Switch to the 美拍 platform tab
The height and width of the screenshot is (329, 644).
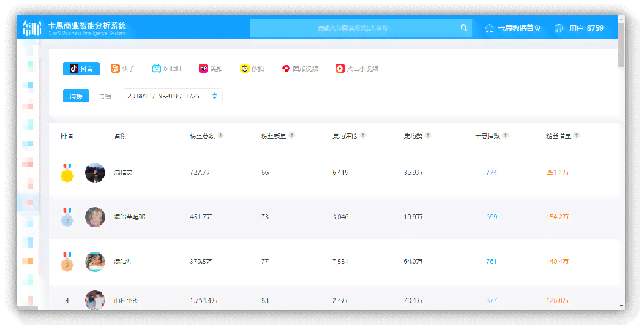[x=211, y=69]
